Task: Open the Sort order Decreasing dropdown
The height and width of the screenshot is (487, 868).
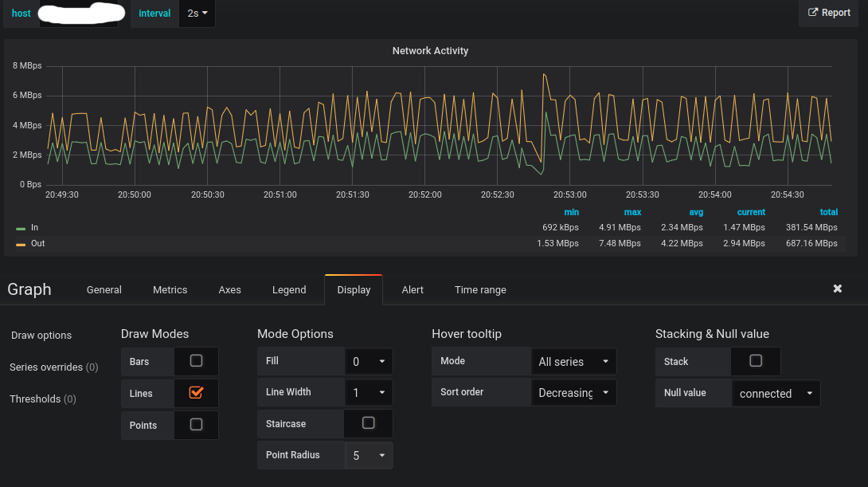Action: coord(573,392)
